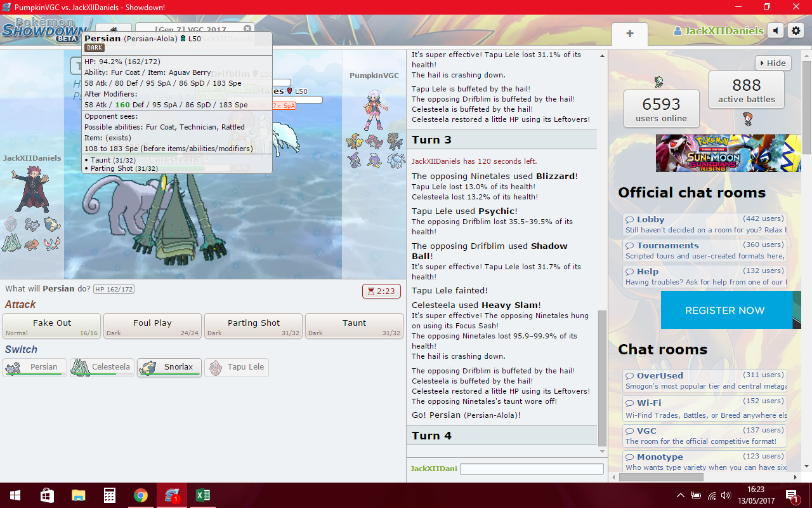Open Calculator from the taskbar

pyautogui.click(x=109, y=495)
